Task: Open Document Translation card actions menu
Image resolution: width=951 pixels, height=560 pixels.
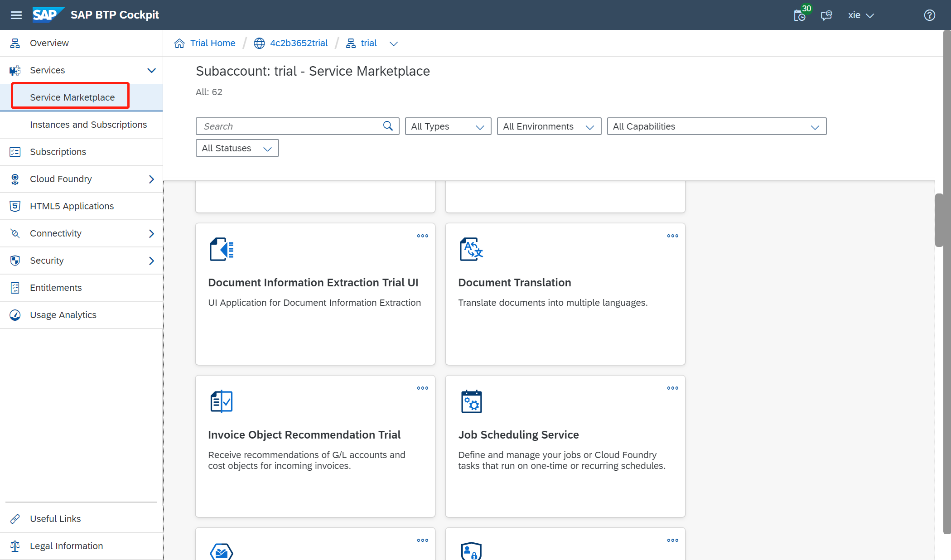Action: (672, 236)
